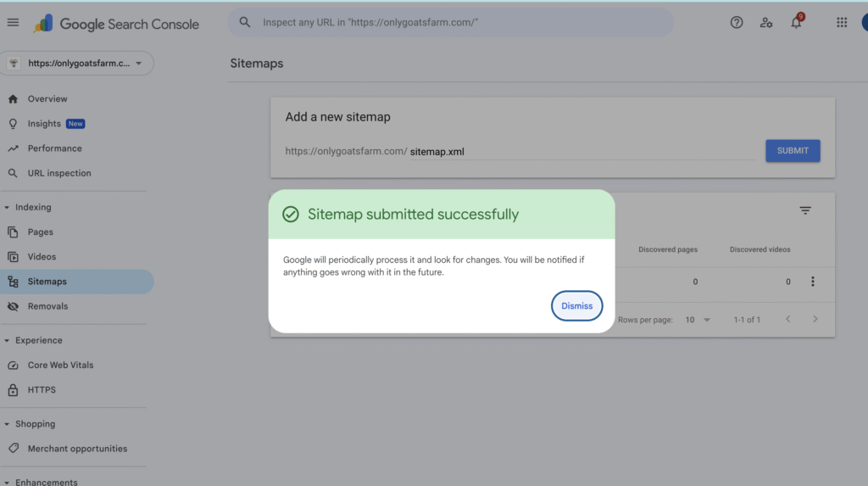Open users and settings icon
Screen dimensions: 868x486
pos(766,23)
